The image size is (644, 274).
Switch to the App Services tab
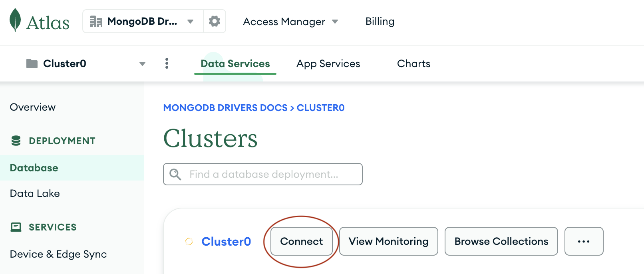click(328, 64)
